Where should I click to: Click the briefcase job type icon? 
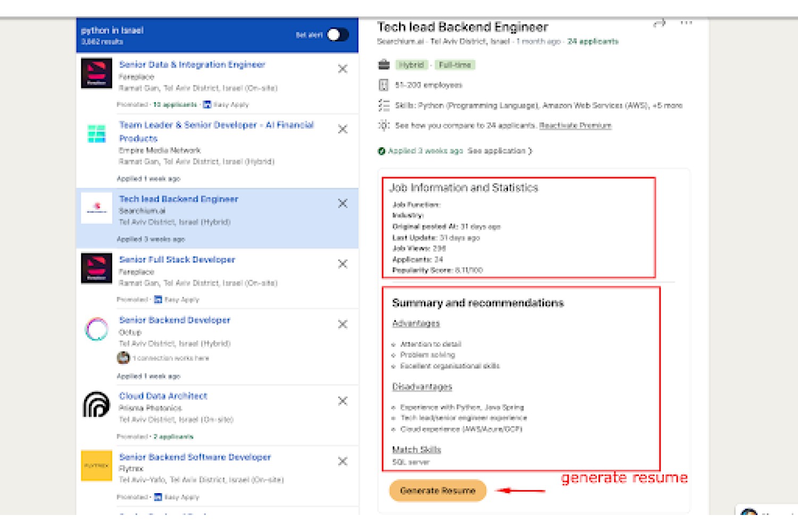coord(384,65)
